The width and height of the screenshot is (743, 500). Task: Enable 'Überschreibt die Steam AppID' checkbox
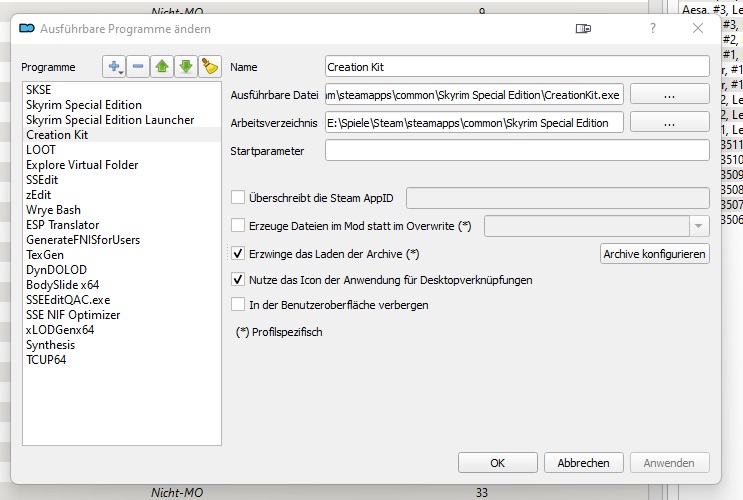(x=238, y=198)
